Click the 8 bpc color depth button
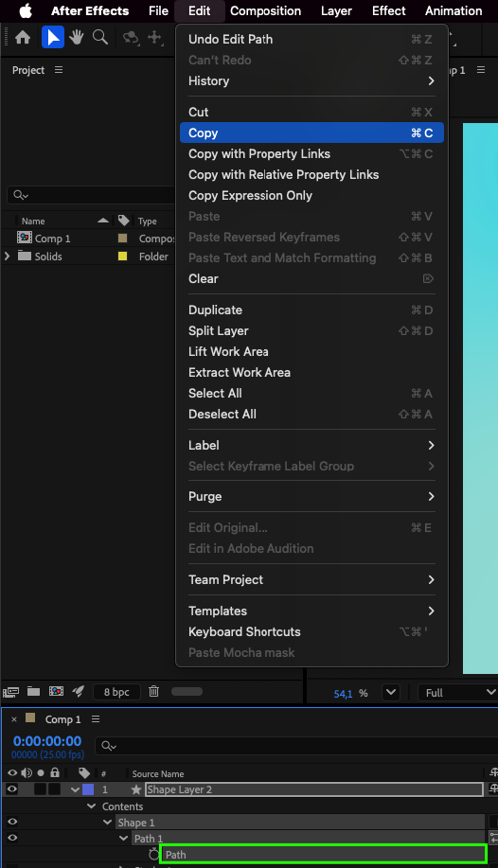The image size is (498, 868). point(116,692)
